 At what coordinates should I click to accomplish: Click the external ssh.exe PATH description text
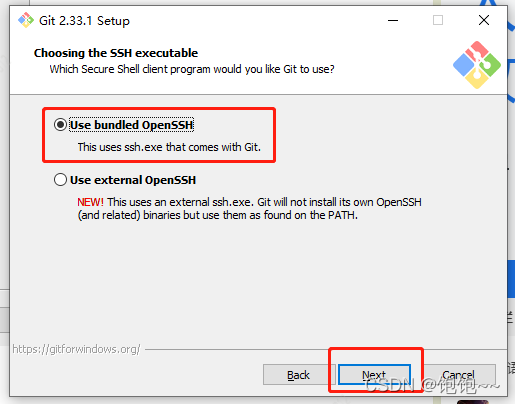(x=250, y=208)
